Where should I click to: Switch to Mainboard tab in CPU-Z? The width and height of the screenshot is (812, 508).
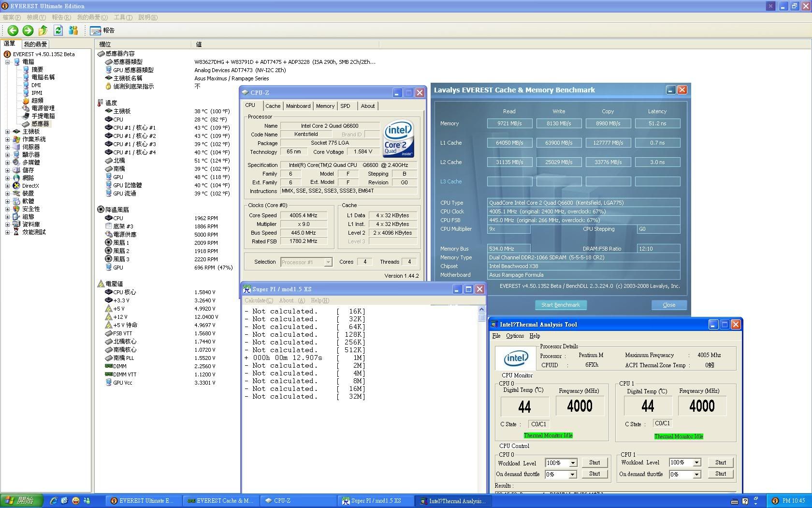(x=298, y=106)
